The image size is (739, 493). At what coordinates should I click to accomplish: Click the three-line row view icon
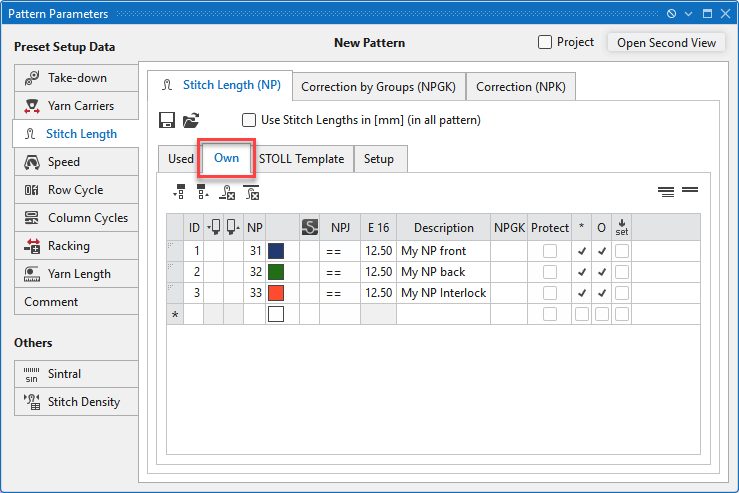[x=666, y=191]
